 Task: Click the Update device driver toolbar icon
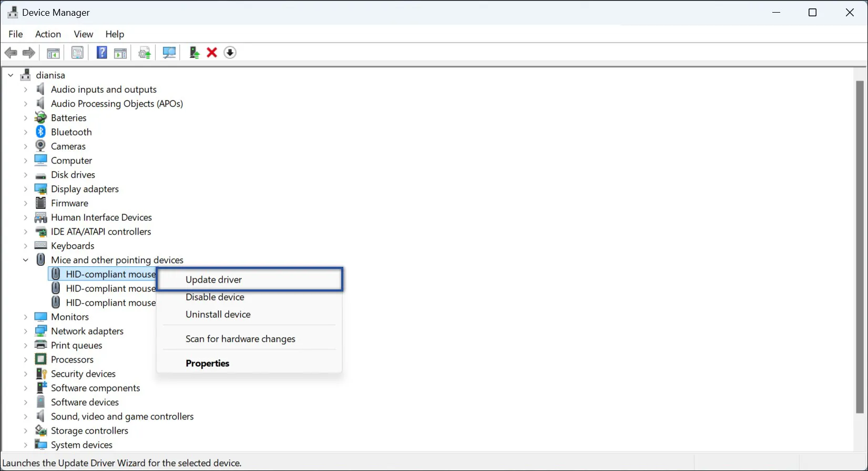click(195, 53)
